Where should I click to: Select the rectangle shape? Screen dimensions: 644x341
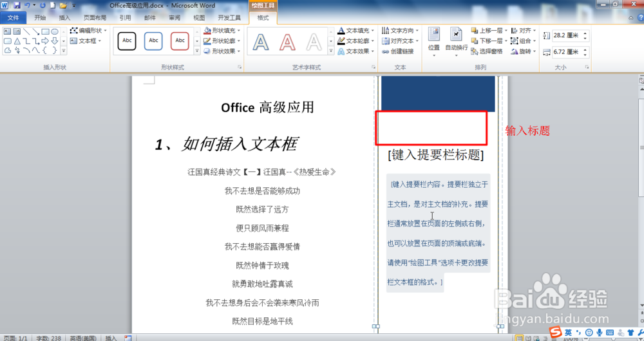(45, 32)
